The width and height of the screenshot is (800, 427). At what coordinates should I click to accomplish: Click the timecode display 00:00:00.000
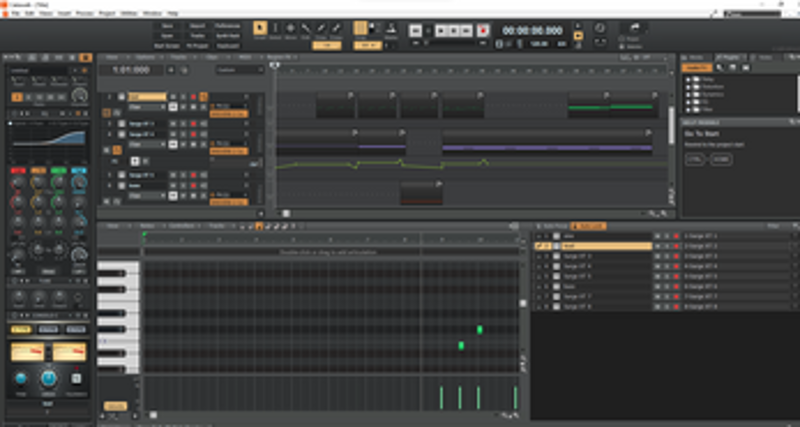click(x=532, y=31)
